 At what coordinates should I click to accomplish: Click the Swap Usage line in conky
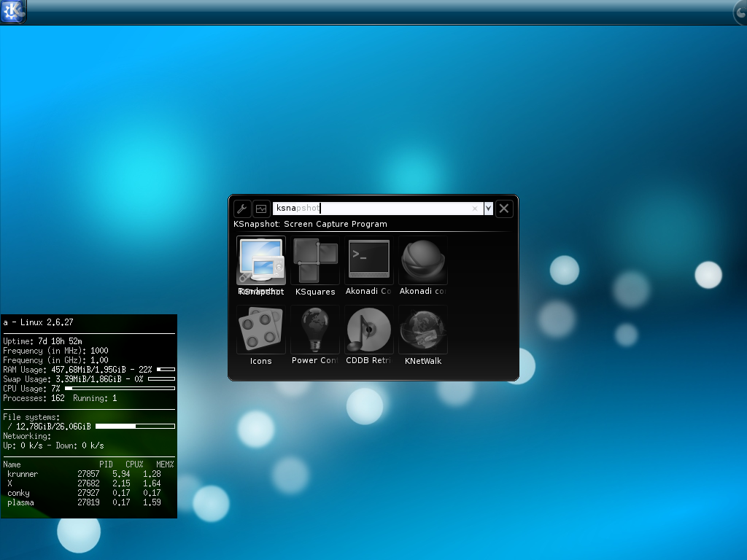[89, 379]
